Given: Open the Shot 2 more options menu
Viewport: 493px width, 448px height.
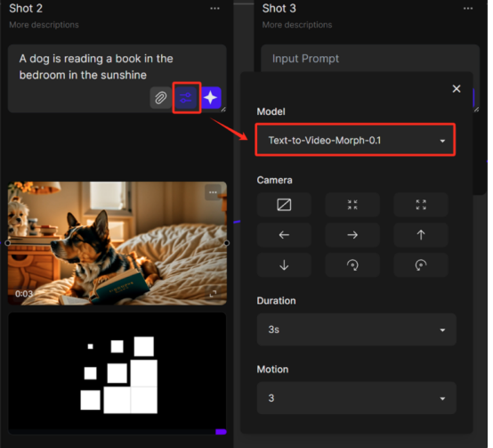Looking at the screenshot, I should click(214, 9).
